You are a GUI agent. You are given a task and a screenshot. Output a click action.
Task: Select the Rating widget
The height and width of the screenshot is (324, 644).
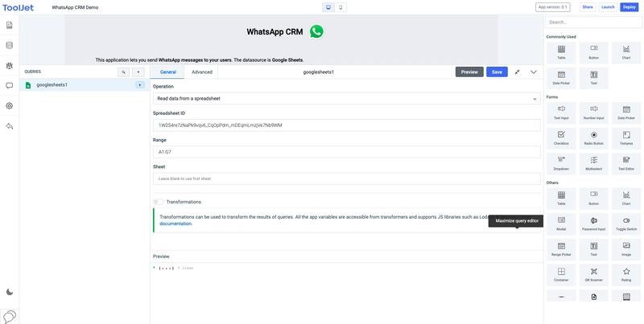coord(626,274)
